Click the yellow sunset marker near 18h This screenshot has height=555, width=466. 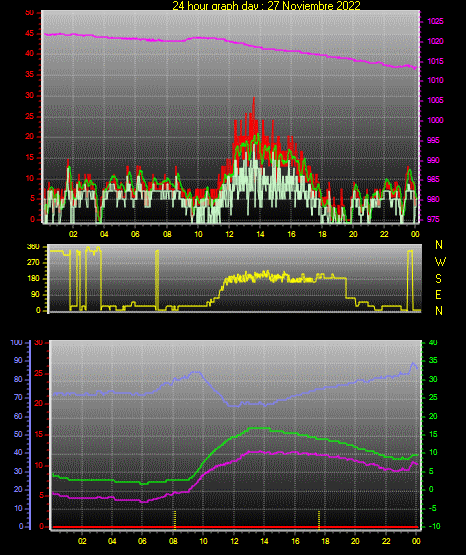tap(319, 519)
